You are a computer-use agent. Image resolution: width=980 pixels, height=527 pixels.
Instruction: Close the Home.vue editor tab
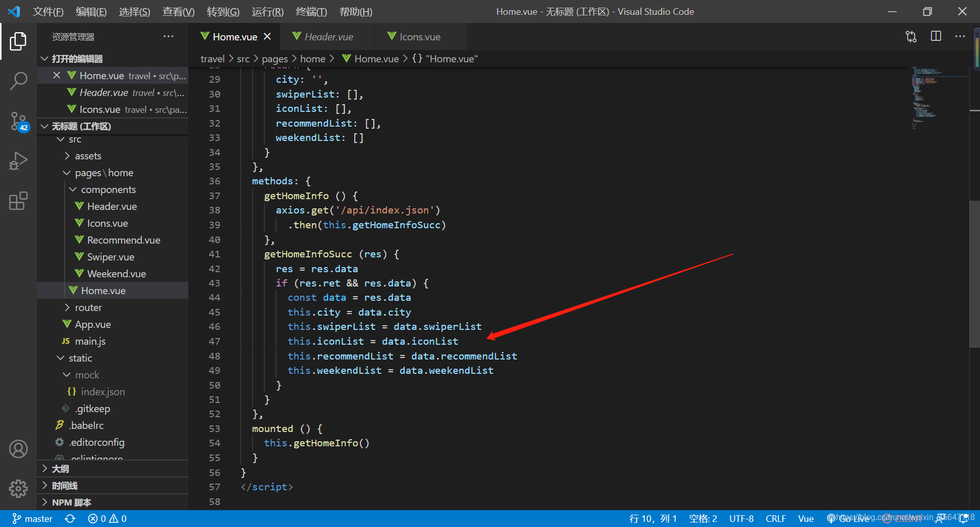click(267, 37)
